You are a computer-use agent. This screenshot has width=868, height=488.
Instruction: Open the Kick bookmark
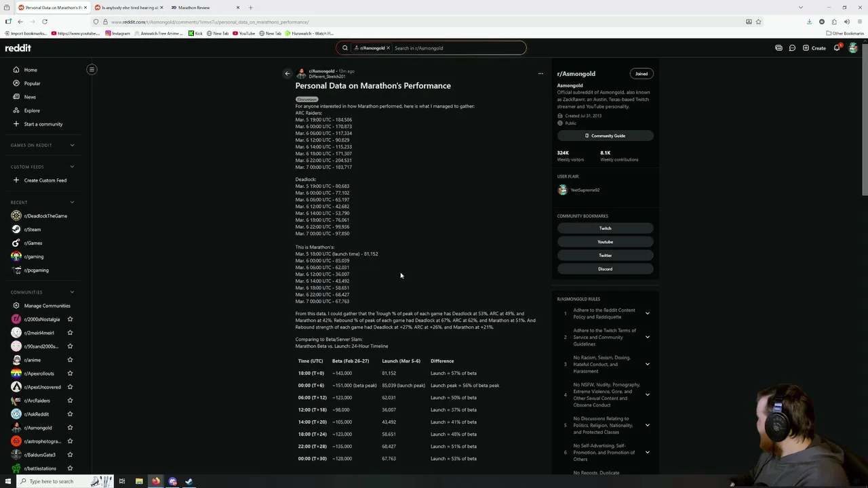click(x=195, y=33)
